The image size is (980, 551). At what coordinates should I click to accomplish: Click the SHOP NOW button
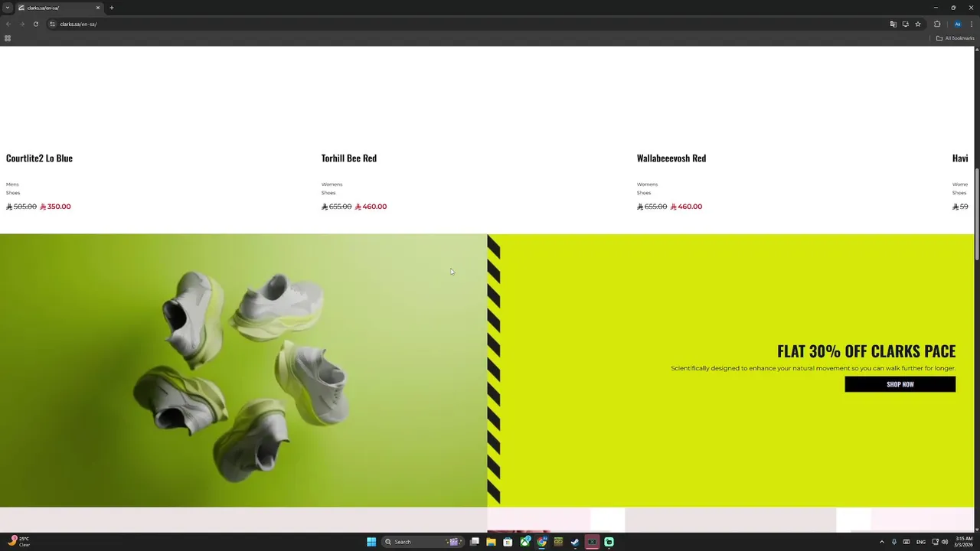[900, 384]
